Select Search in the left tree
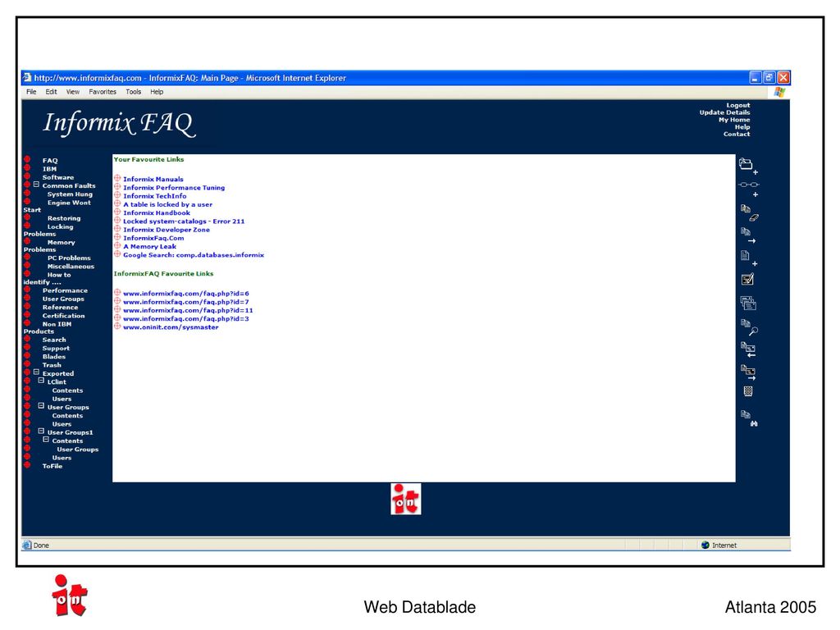The width and height of the screenshot is (840, 630). coord(54,340)
